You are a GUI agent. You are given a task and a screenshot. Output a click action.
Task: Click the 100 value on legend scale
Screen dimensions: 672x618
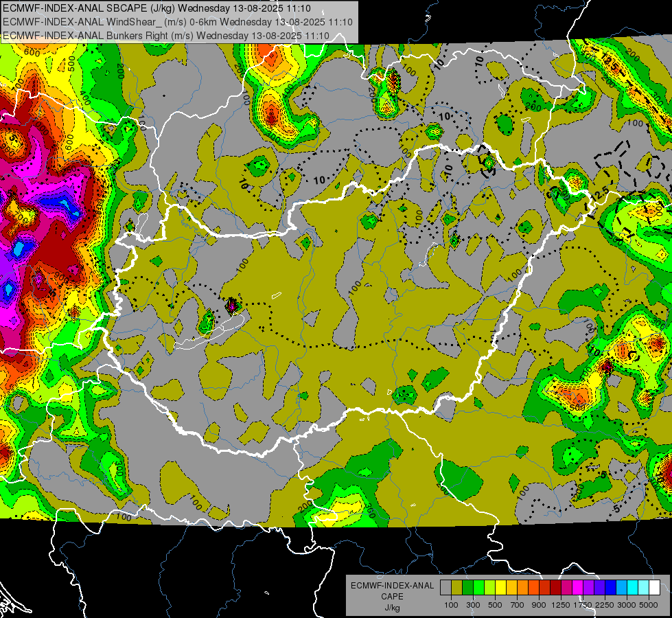click(x=451, y=605)
